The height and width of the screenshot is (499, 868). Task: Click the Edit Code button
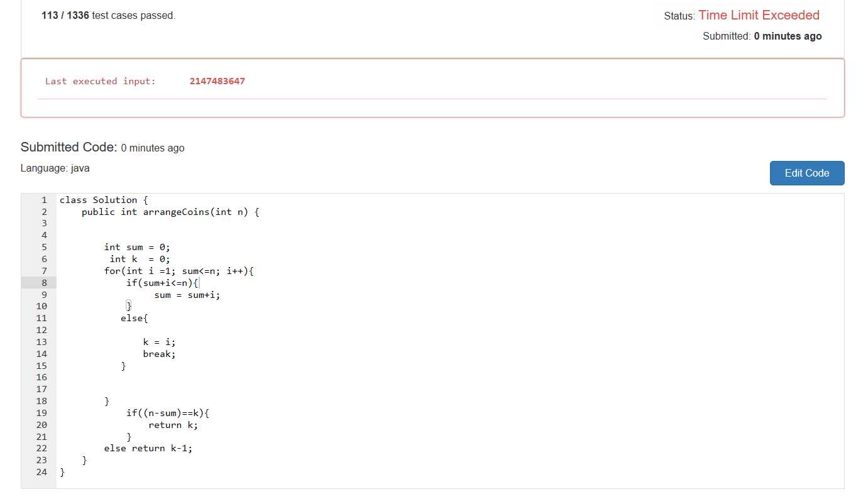tap(807, 173)
